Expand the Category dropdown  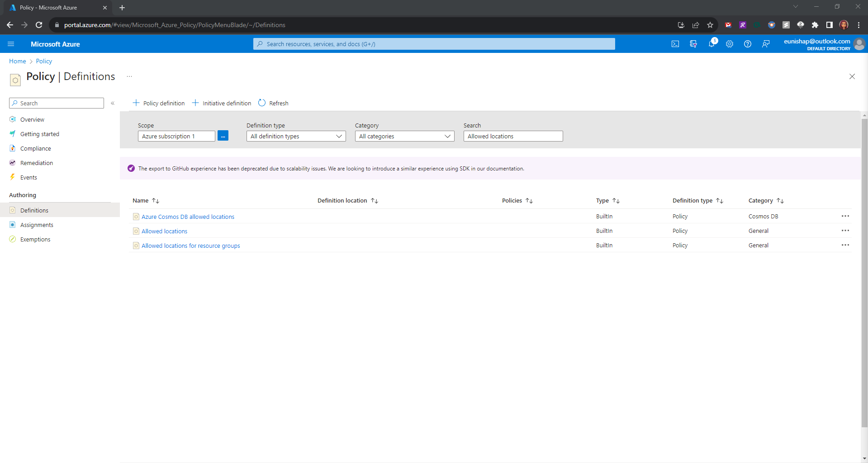[404, 136]
